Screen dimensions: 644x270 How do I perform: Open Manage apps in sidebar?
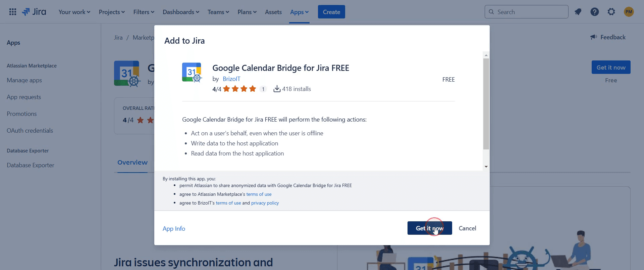tap(24, 80)
